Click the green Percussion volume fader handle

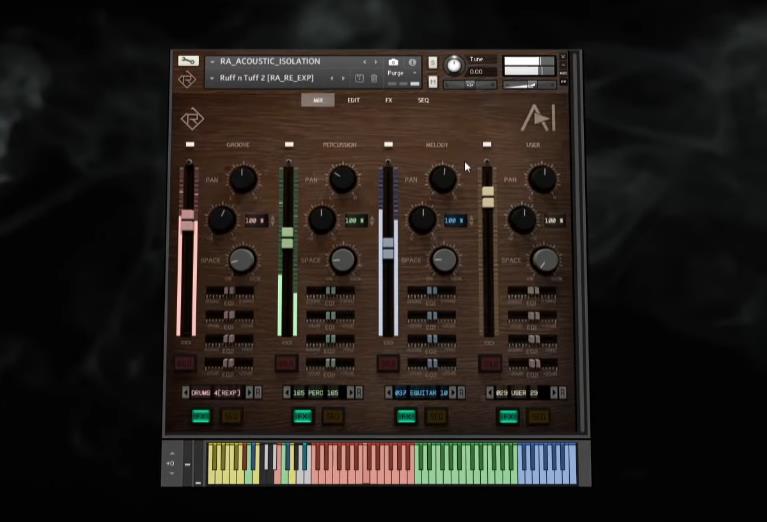288,237
